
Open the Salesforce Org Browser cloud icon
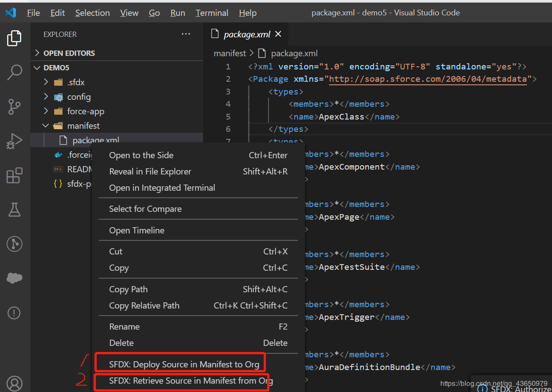coord(14,278)
